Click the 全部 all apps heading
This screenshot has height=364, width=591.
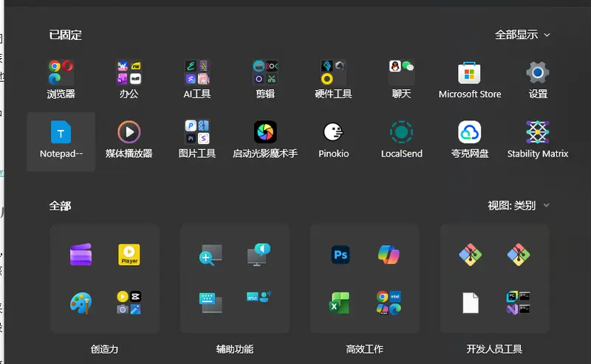(60, 206)
